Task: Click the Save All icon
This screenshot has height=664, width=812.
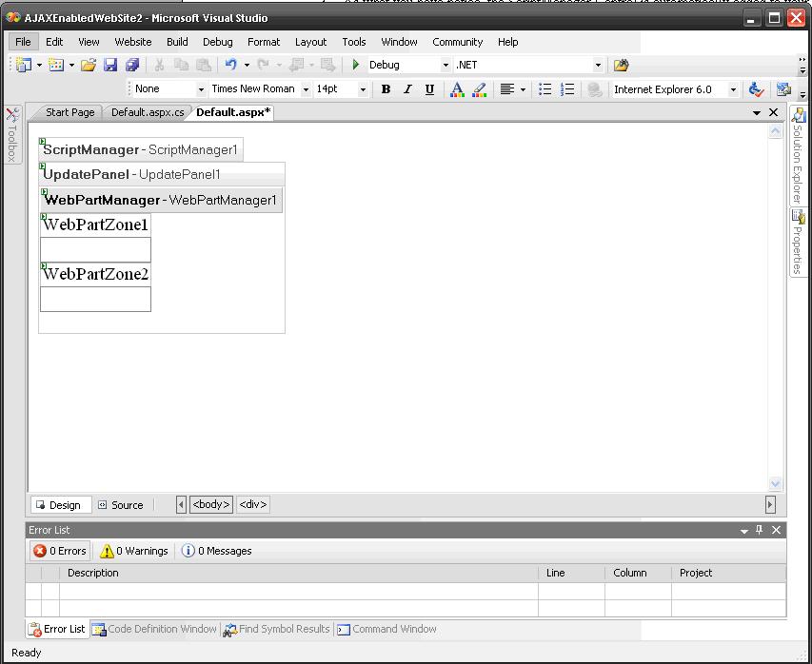Action: pyautogui.click(x=132, y=65)
